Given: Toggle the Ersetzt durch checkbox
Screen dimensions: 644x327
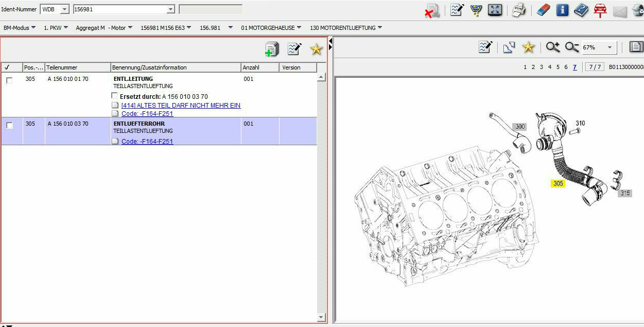Looking at the screenshot, I should click(x=115, y=96).
